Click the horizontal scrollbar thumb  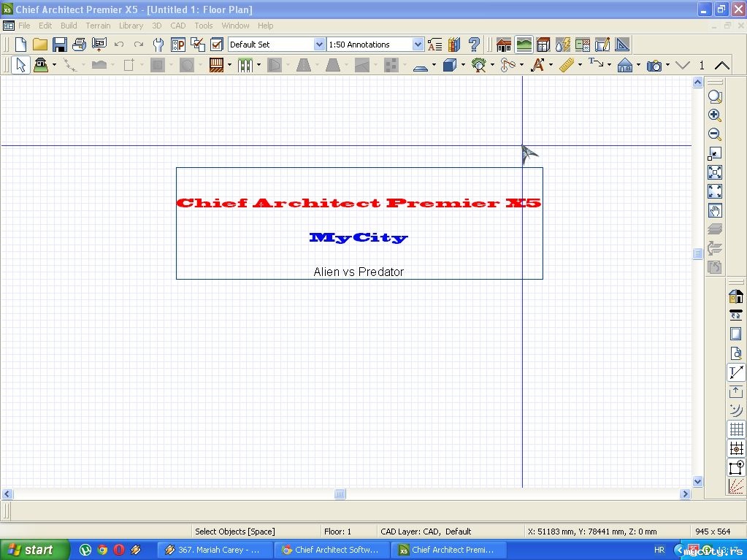pyautogui.click(x=340, y=494)
